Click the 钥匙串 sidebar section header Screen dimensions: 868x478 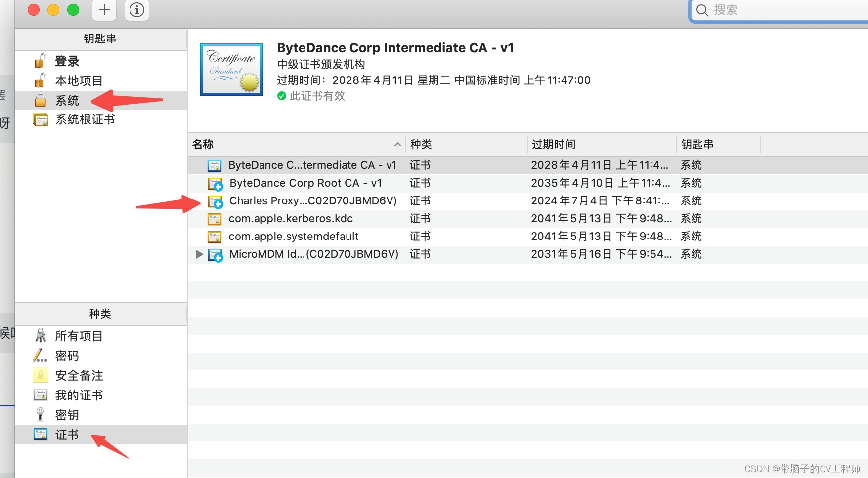pos(100,39)
